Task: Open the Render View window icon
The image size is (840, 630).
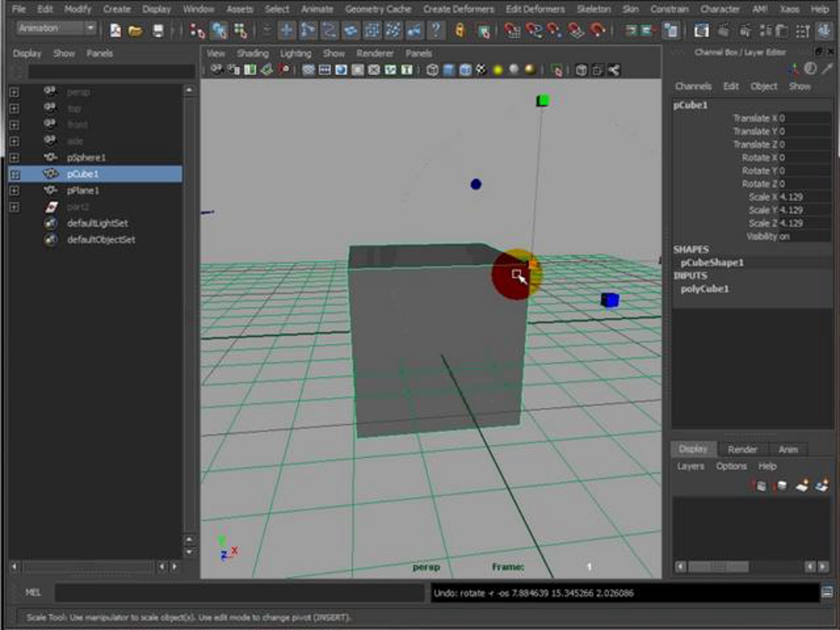Action: [701, 30]
